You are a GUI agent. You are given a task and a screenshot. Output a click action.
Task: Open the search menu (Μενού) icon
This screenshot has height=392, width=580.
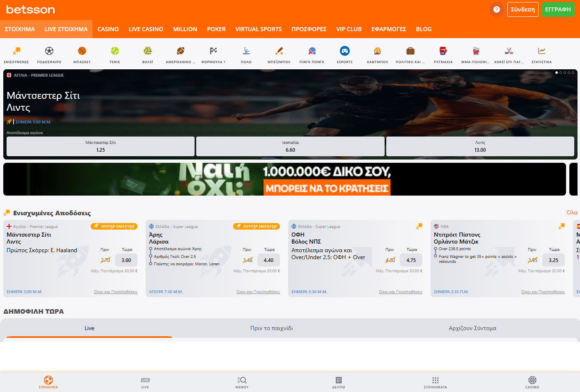(x=242, y=382)
